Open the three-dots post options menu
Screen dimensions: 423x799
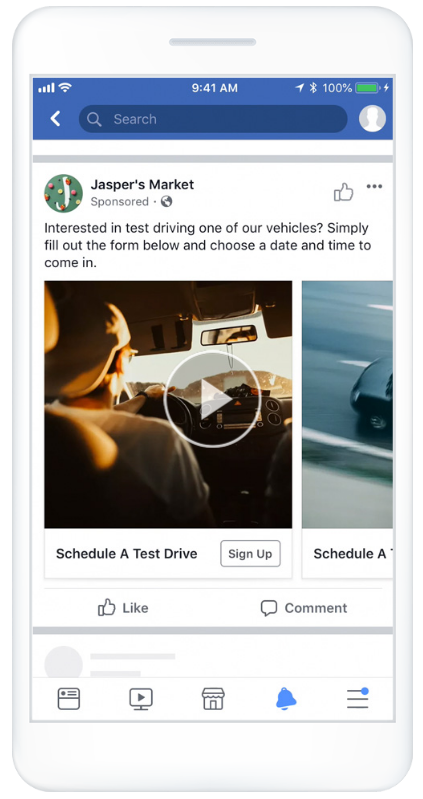374,187
